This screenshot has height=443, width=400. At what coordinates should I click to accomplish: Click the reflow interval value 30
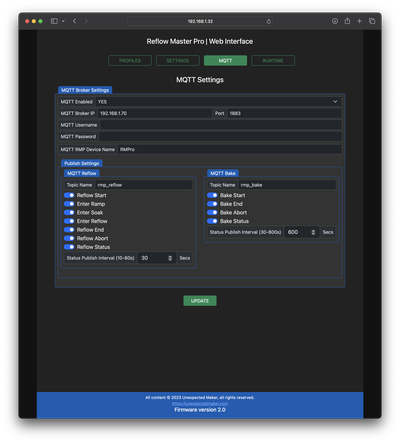click(145, 258)
